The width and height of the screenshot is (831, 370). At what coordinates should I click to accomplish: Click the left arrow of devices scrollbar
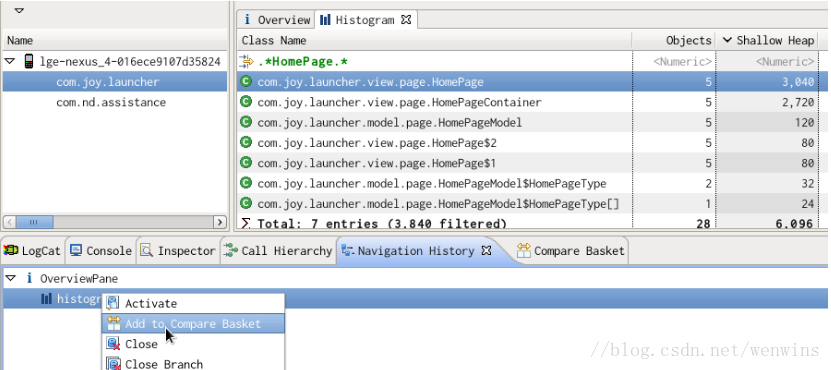pos(9,222)
